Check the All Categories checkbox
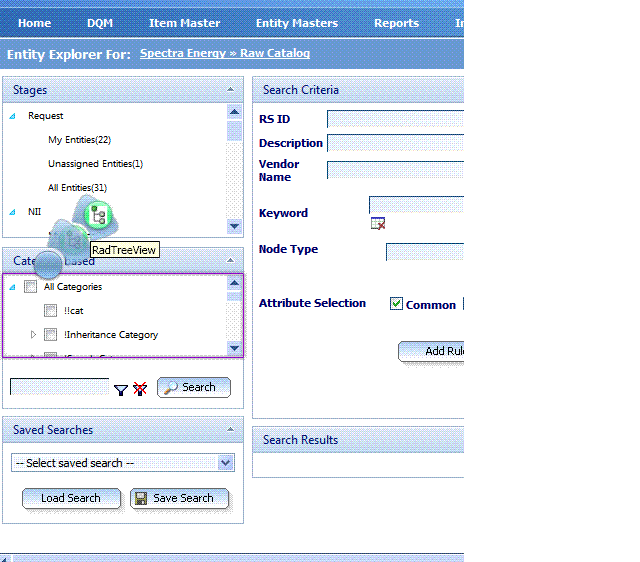The width and height of the screenshot is (640, 562). coord(31,287)
